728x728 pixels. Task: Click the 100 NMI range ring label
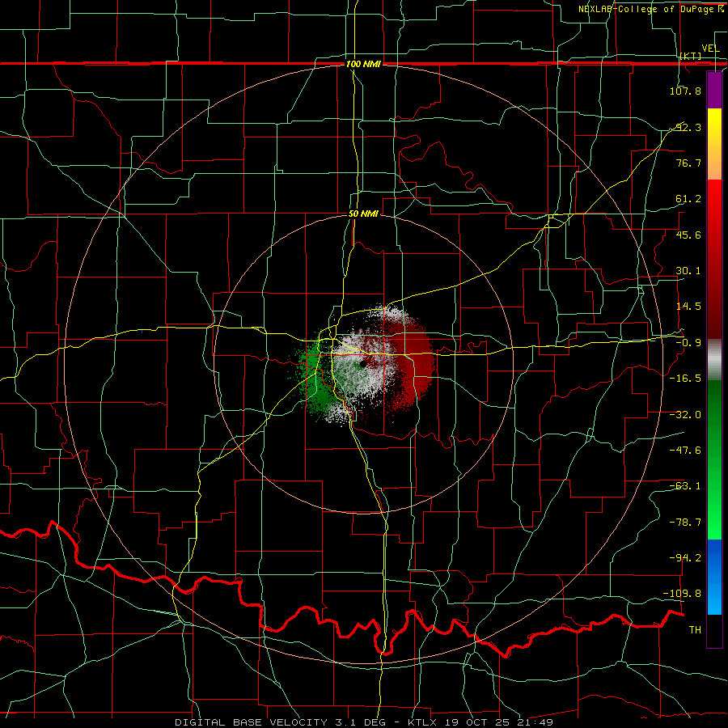click(x=363, y=64)
